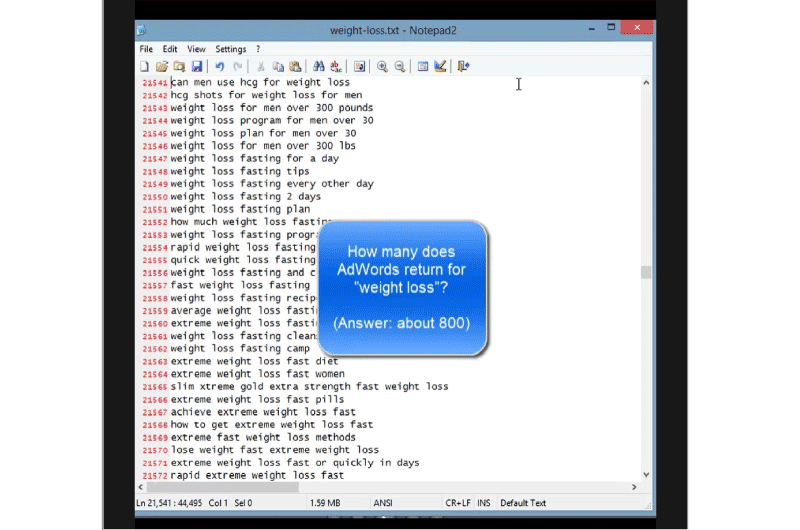Click the Col 1 status entry
The width and height of the screenshot is (800, 530).
coord(218,503)
